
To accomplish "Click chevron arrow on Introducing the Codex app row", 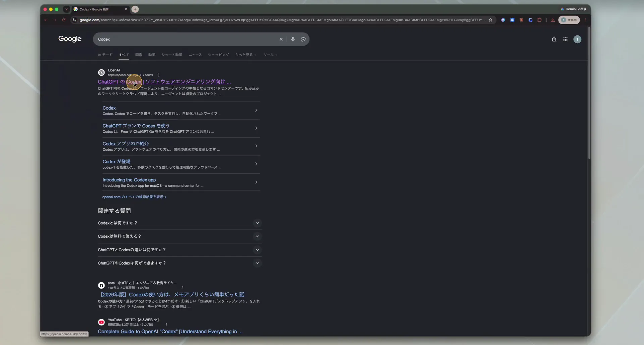I will [x=256, y=182].
